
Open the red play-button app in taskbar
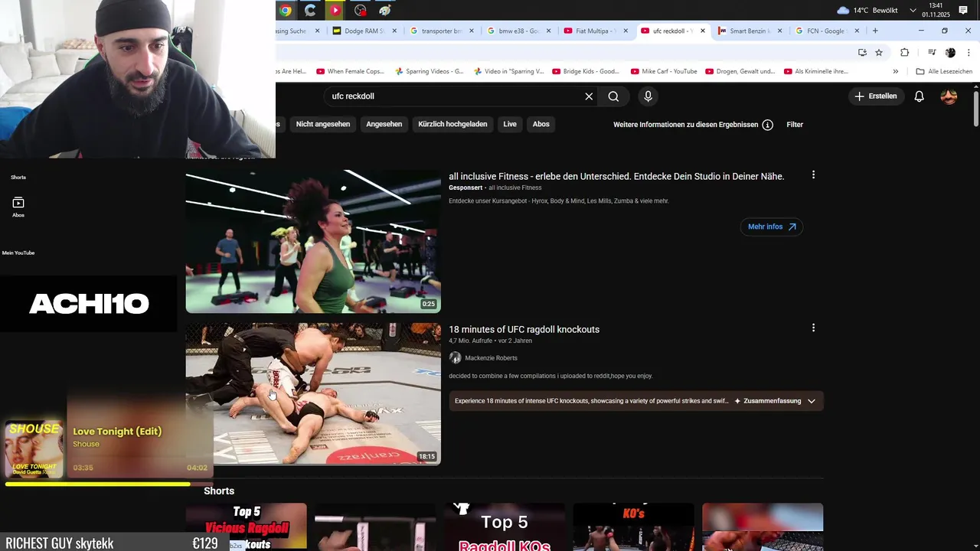point(335,11)
